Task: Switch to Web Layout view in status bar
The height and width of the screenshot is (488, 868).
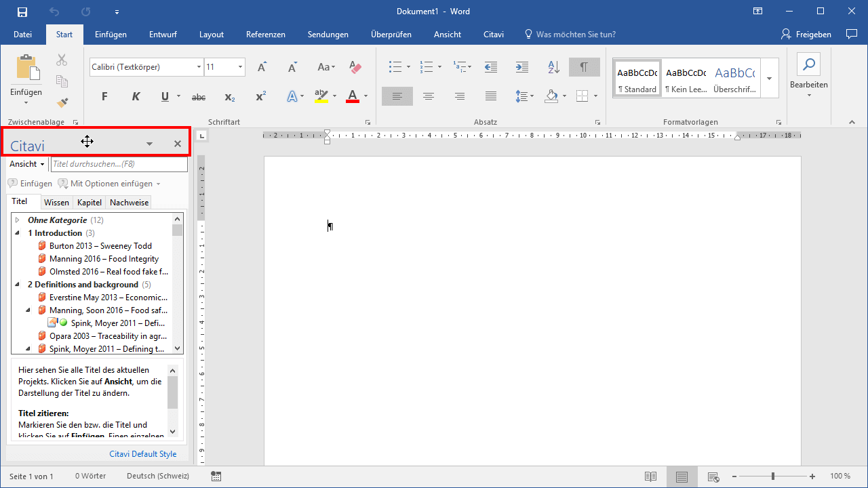Action: (713, 476)
